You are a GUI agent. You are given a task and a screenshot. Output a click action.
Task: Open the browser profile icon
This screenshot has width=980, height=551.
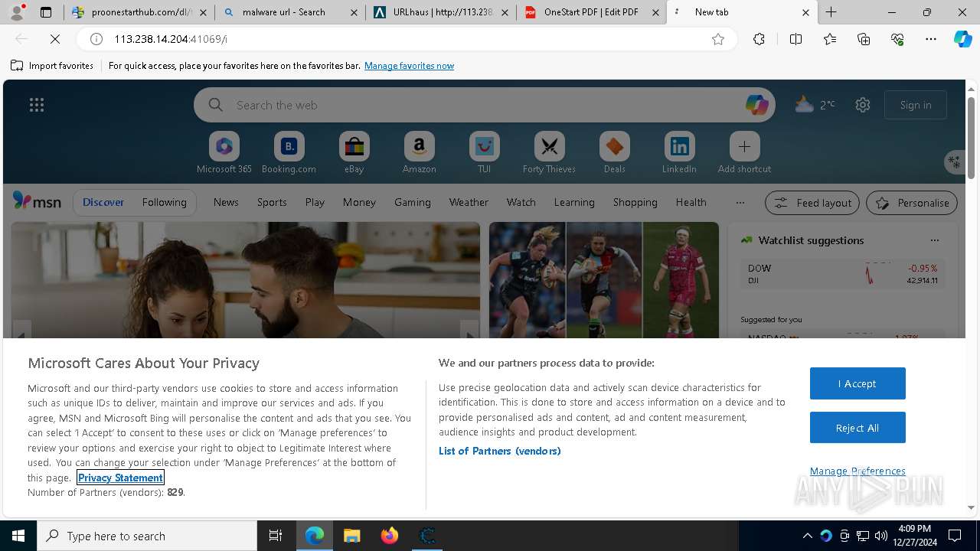click(x=17, y=12)
